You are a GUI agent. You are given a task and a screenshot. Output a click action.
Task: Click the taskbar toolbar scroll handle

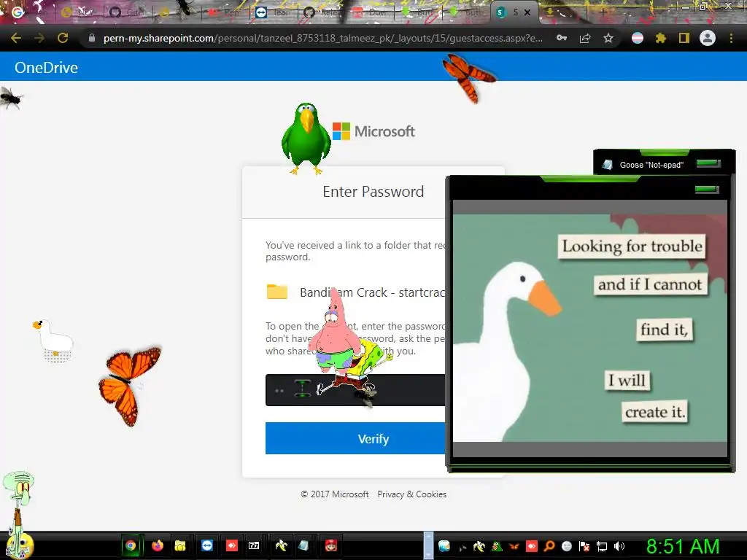point(428,545)
